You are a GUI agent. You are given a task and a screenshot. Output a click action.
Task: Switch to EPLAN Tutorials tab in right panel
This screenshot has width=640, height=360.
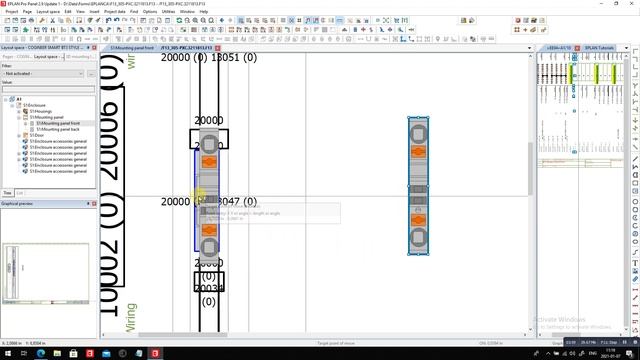(x=599, y=48)
